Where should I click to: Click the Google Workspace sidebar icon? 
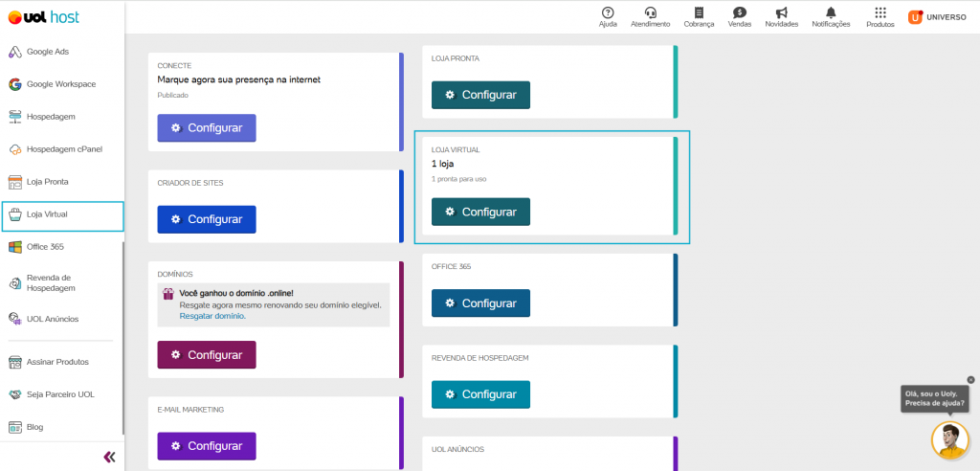[x=15, y=84]
